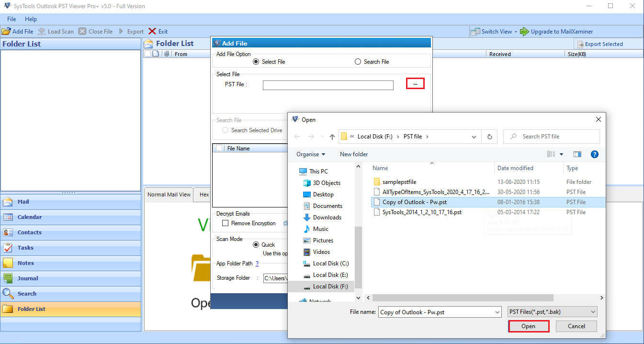Click the red Exit icon
The height and width of the screenshot is (344, 644).
(x=152, y=31)
